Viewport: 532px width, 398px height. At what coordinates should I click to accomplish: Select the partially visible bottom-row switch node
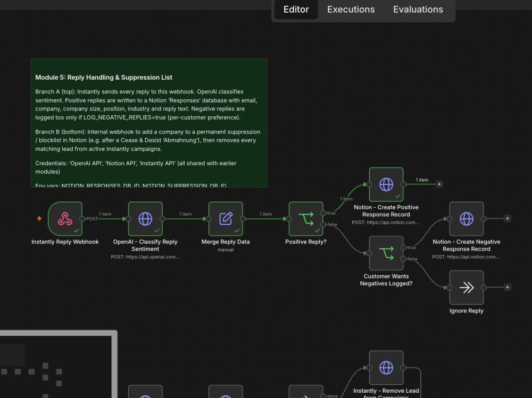tap(306, 392)
